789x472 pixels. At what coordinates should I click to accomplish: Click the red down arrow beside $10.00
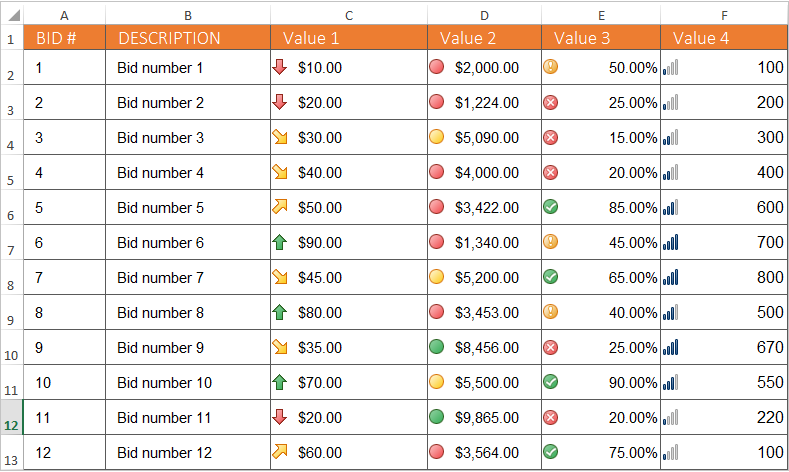click(279, 67)
